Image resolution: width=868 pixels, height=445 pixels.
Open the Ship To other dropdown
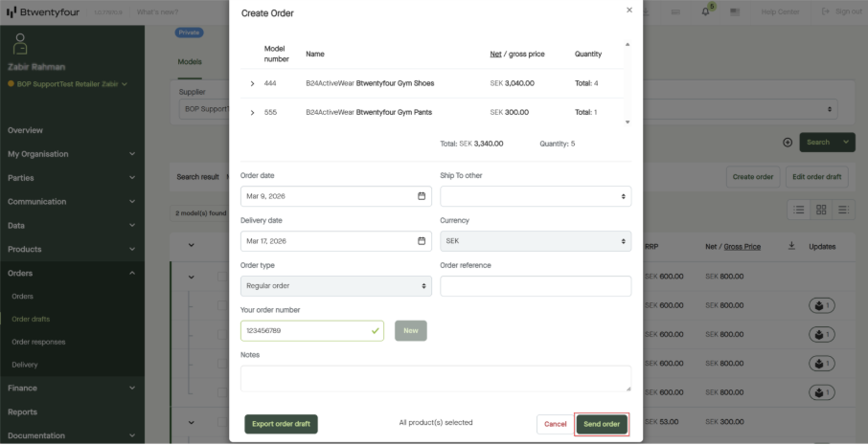(535, 196)
